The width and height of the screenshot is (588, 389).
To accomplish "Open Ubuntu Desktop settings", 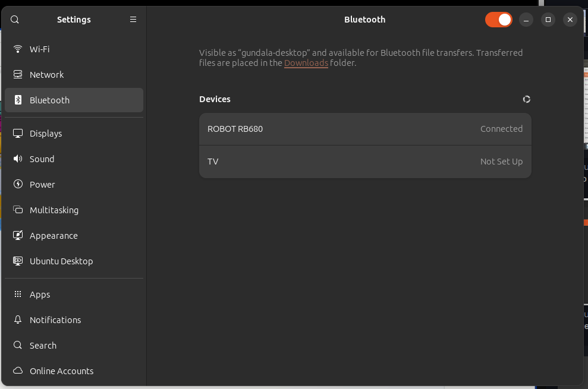I will pyautogui.click(x=74, y=261).
